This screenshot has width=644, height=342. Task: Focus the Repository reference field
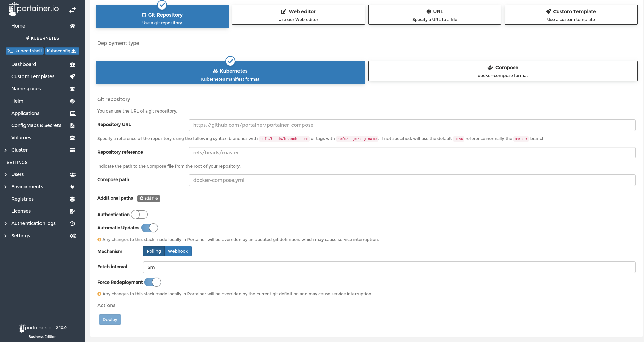(412, 153)
